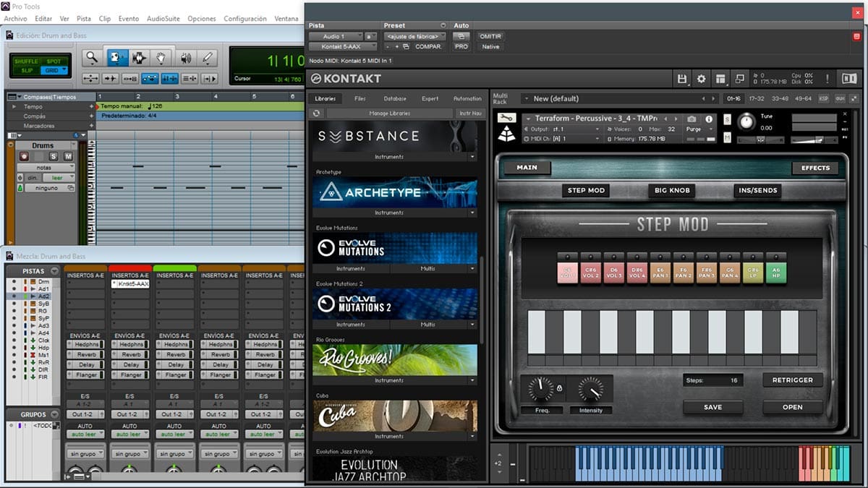Click the BIG KNOB button
Image resolution: width=868 pixels, height=488 pixels.
(672, 191)
